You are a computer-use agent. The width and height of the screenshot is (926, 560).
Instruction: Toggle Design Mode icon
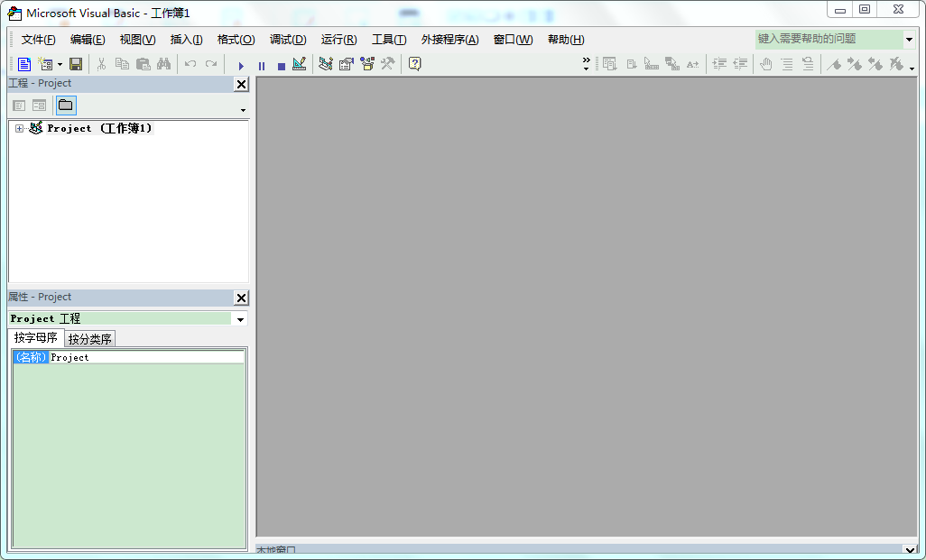[300, 64]
